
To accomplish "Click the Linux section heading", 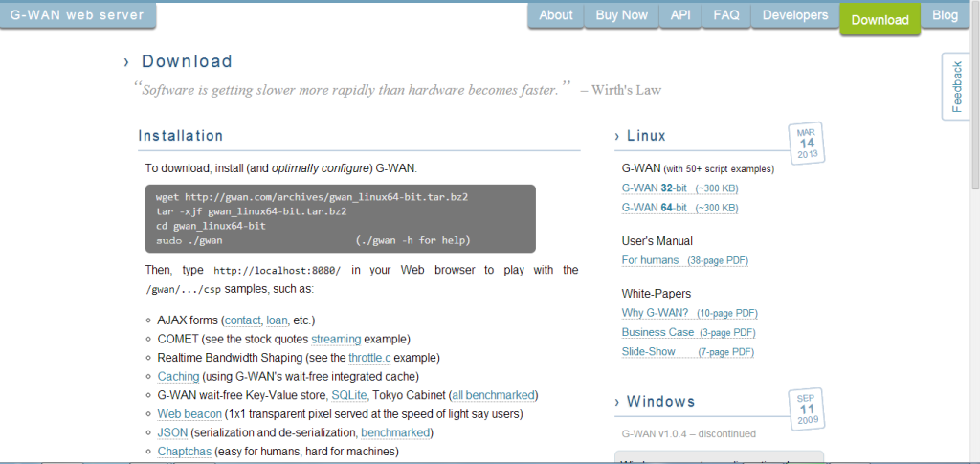I will pyautogui.click(x=646, y=136).
